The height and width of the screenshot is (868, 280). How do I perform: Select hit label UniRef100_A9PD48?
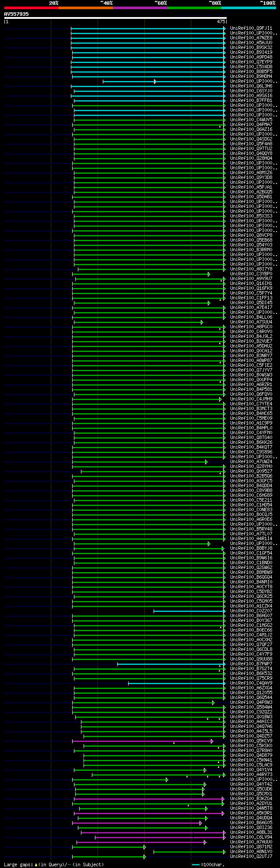click(251, 57)
